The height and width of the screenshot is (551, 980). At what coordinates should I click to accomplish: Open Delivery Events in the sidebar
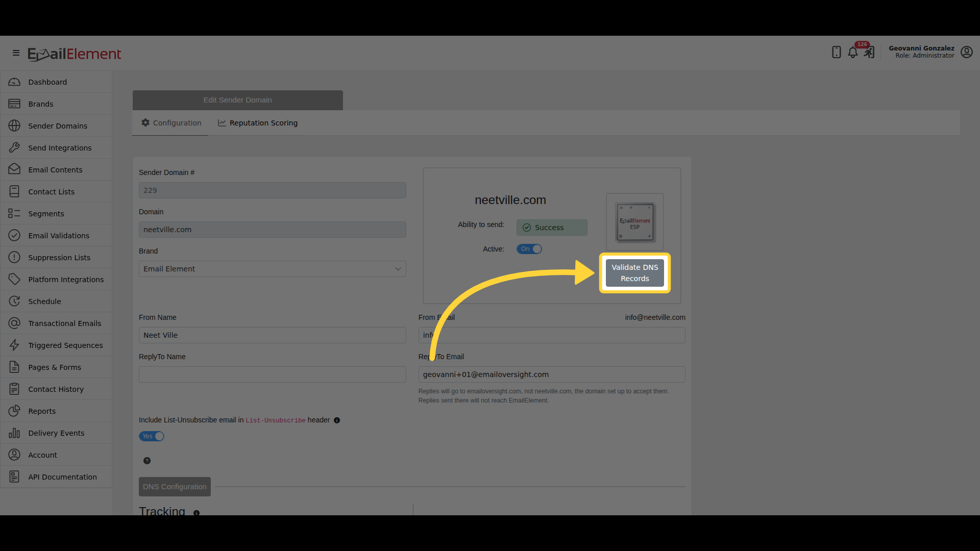click(56, 433)
